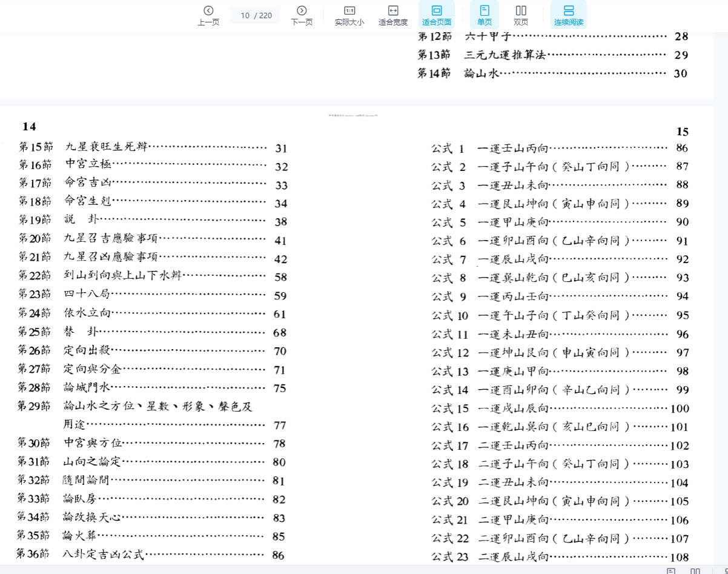Click single page icon in bottom status bar
This screenshot has height=574, width=728.
tap(671, 570)
